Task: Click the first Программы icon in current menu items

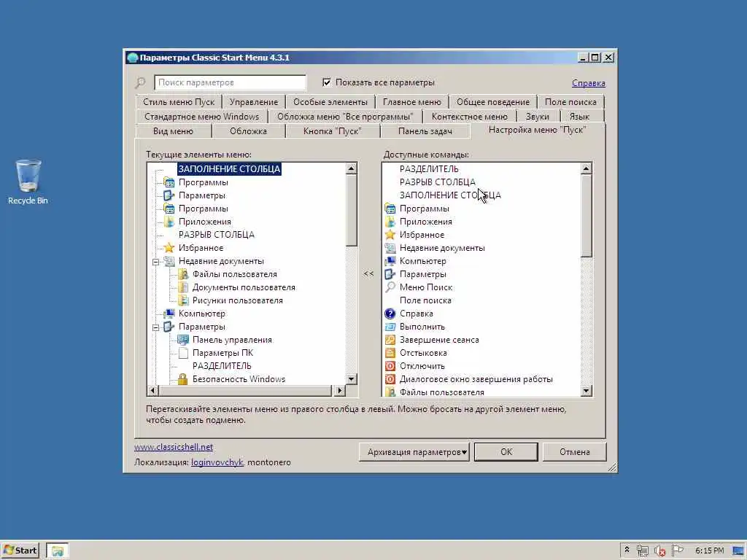Action: pyautogui.click(x=169, y=182)
